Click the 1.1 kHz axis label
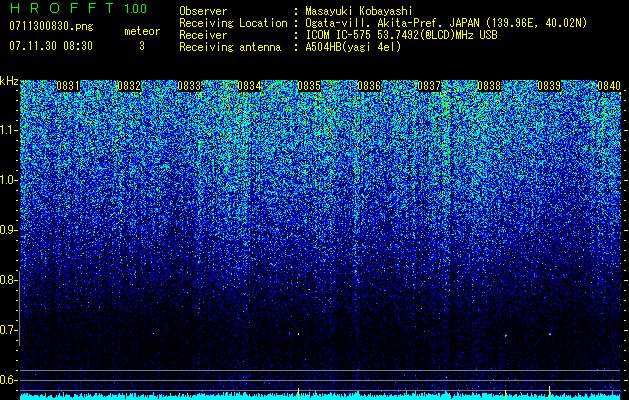Image resolution: width=629 pixels, height=400 pixels. pyautogui.click(x=8, y=130)
